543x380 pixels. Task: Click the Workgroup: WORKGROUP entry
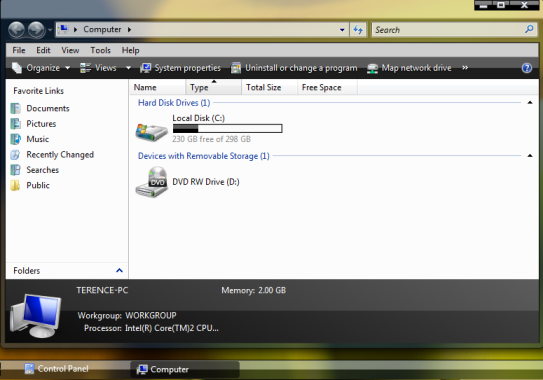point(127,316)
